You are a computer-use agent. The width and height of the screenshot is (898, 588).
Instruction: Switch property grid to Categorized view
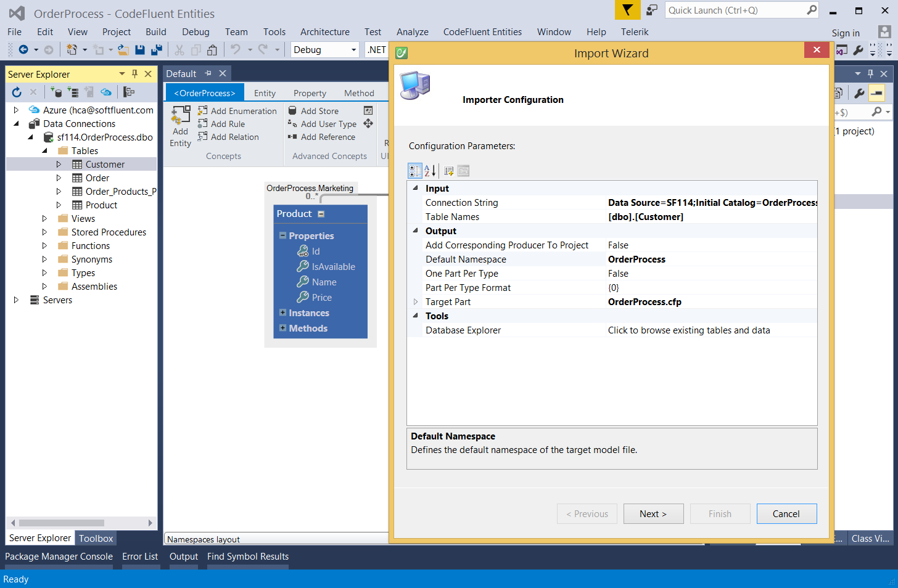[414, 171]
